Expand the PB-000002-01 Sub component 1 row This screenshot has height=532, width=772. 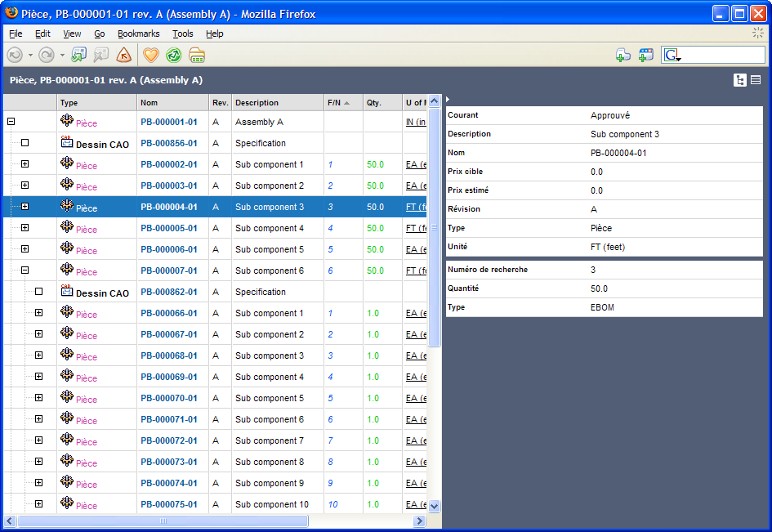coord(25,164)
